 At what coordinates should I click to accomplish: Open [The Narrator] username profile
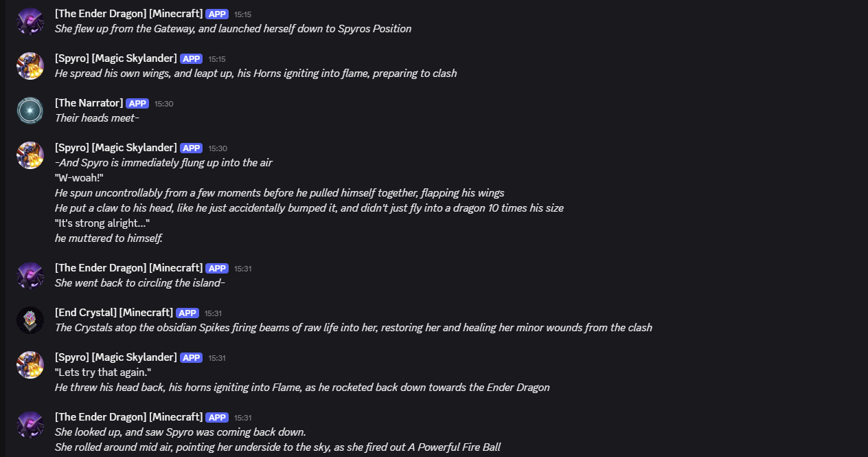point(89,103)
